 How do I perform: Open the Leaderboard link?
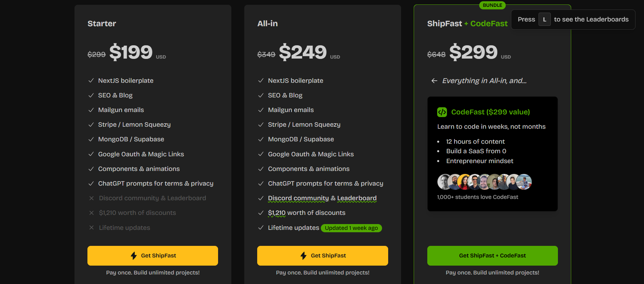[x=357, y=198]
